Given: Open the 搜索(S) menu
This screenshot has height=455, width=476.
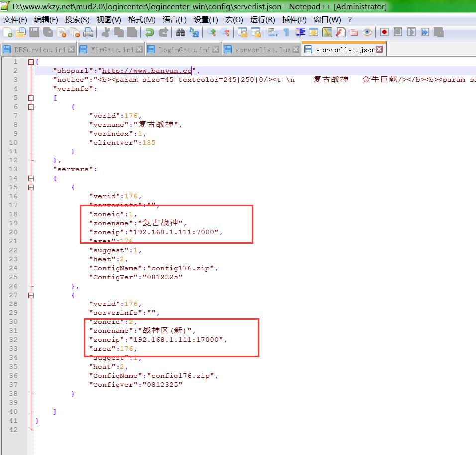Looking at the screenshot, I should point(77,20).
